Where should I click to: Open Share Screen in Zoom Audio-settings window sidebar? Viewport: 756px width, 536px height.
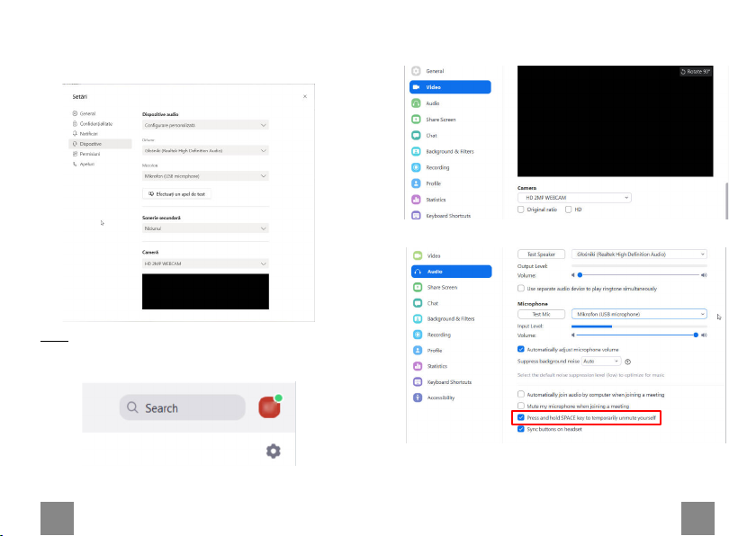436,287
